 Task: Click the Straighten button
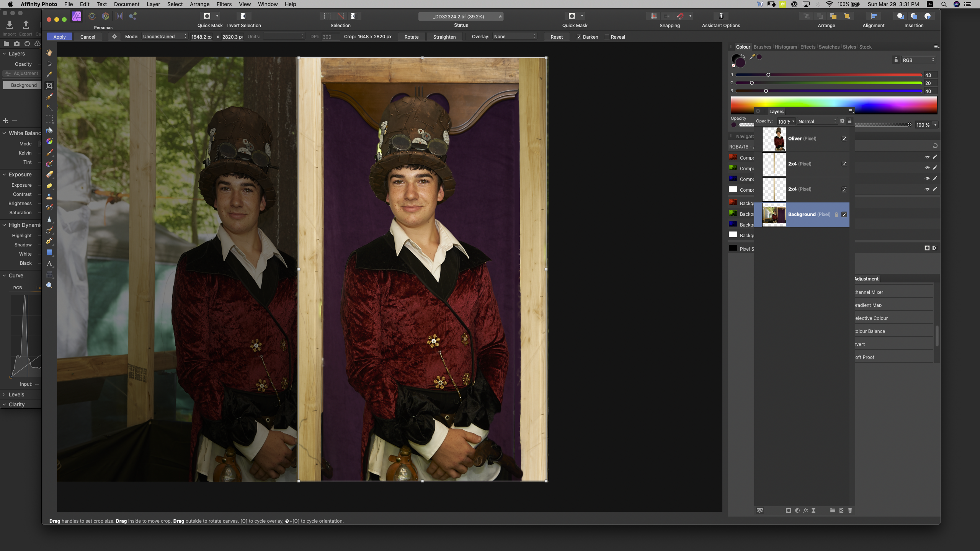pyautogui.click(x=444, y=37)
